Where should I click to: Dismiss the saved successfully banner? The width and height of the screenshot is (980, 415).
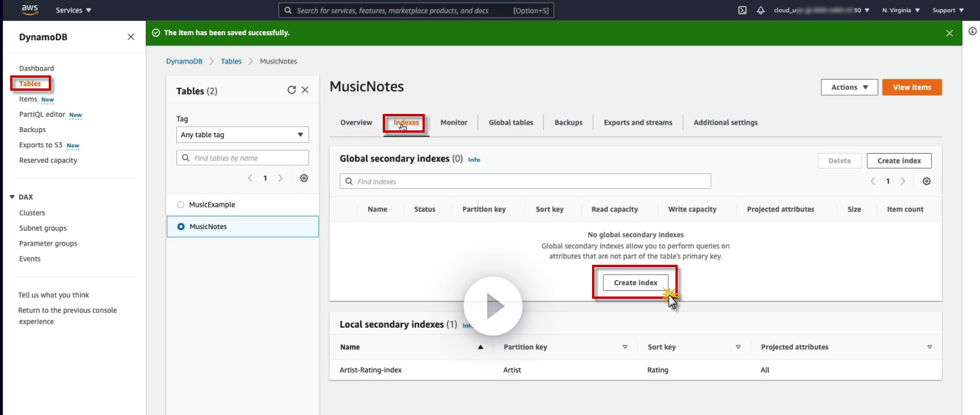949,33
